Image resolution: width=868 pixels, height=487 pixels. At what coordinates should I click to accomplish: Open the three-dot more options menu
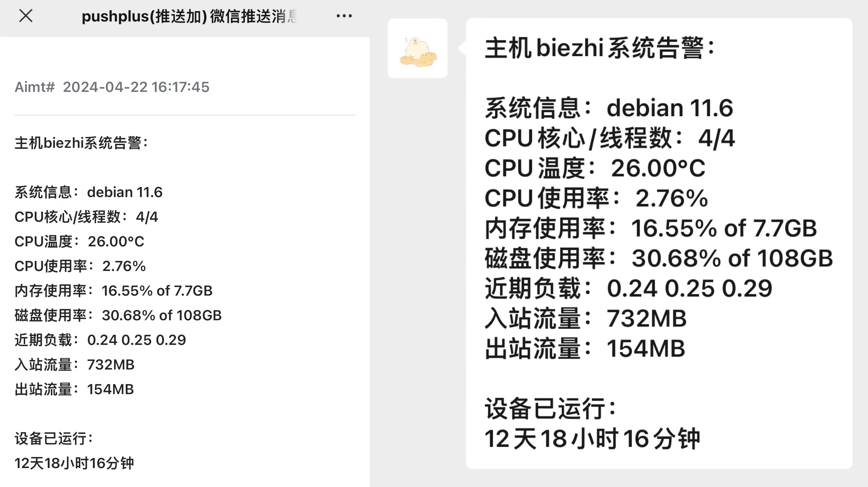tap(344, 16)
